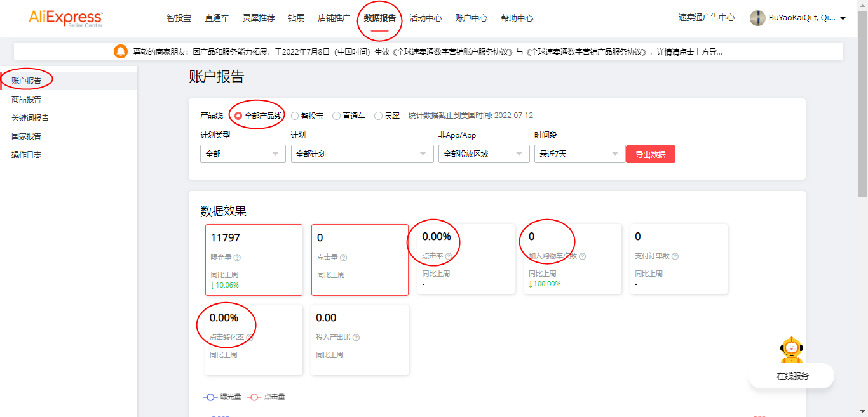The image size is (868, 417).
Task: Open the 速卖通广告中心 link
Action: 706,18
